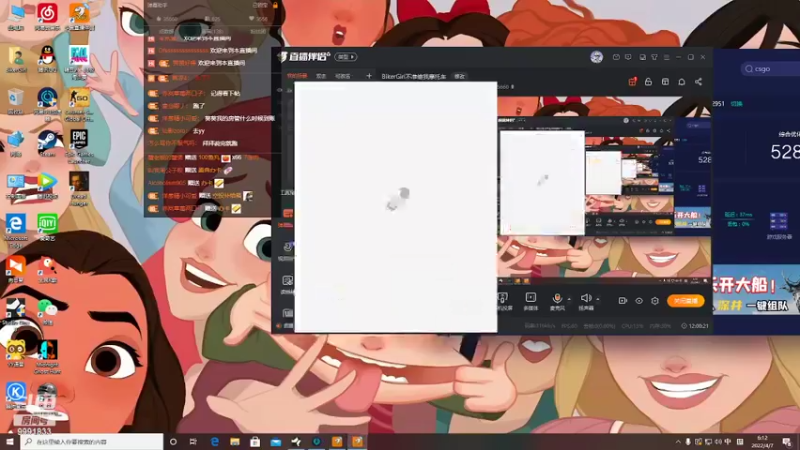This screenshot has height=450, width=800.
Task: Toggle the padlock icon beside gift icon
Action: pyautogui.click(x=648, y=82)
